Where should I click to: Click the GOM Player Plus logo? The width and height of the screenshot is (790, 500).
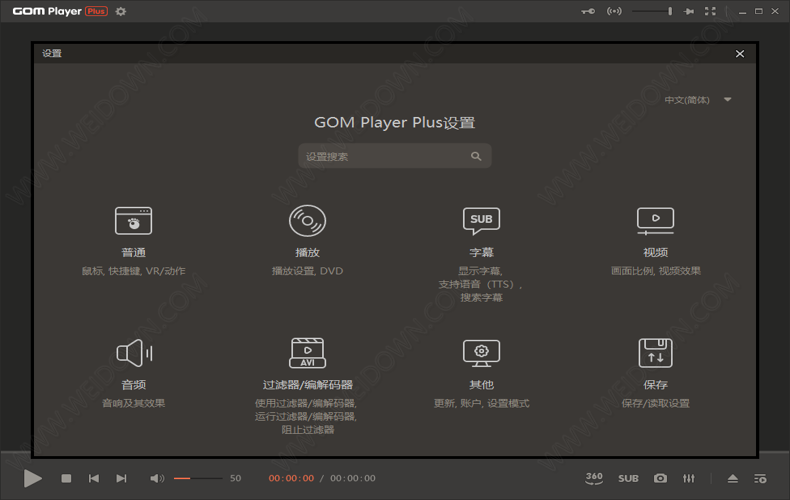click(60, 11)
